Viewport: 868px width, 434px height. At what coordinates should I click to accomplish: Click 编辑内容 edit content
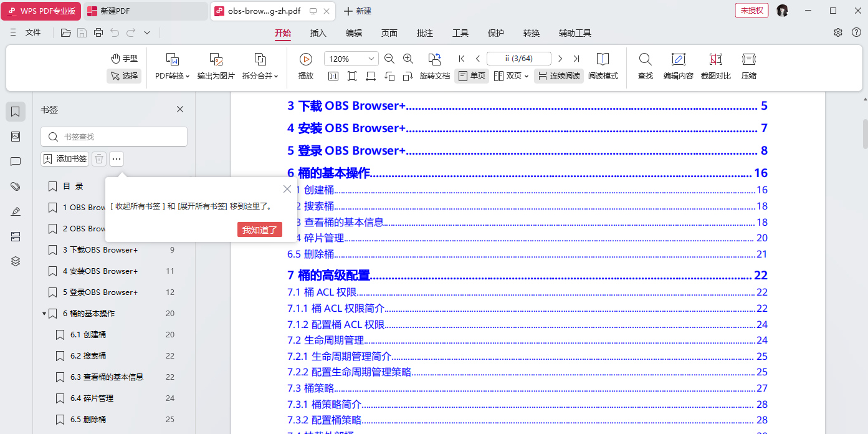coord(679,67)
